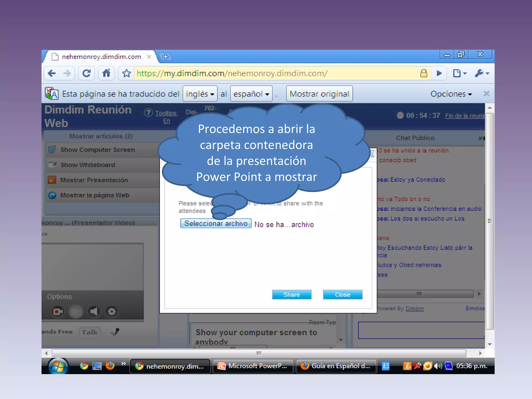
Task: Expand the inglés source language dropdown
Action: click(x=200, y=94)
